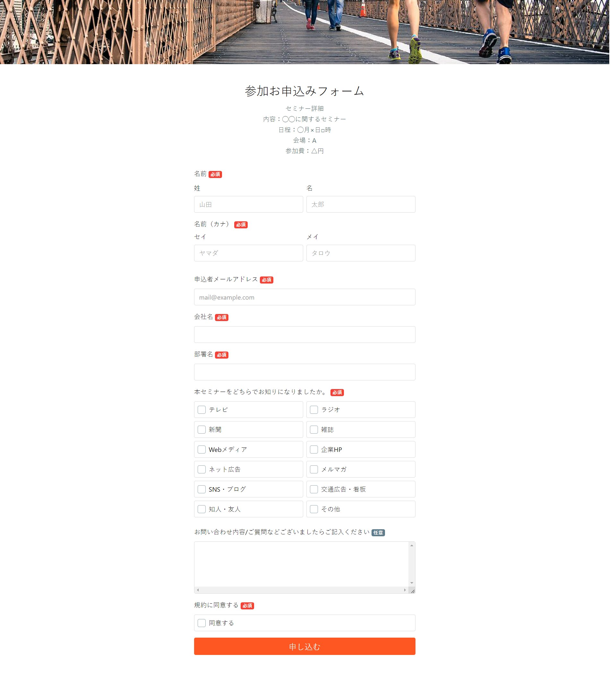Image resolution: width=616 pixels, height=679 pixels.
Task: Click the 申込者メールアドレス email input
Action: click(x=304, y=297)
